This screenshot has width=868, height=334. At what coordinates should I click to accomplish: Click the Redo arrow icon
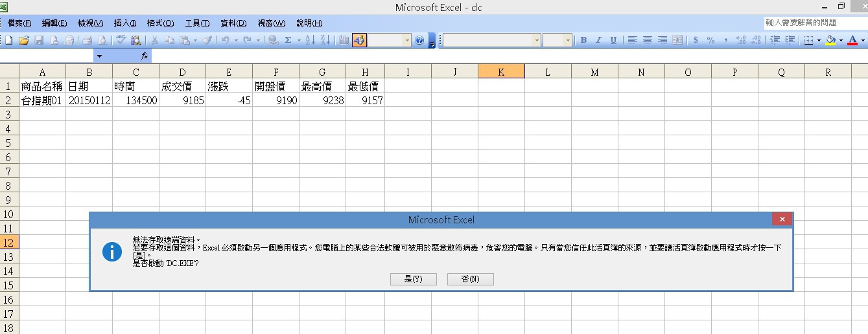tap(246, 40)
